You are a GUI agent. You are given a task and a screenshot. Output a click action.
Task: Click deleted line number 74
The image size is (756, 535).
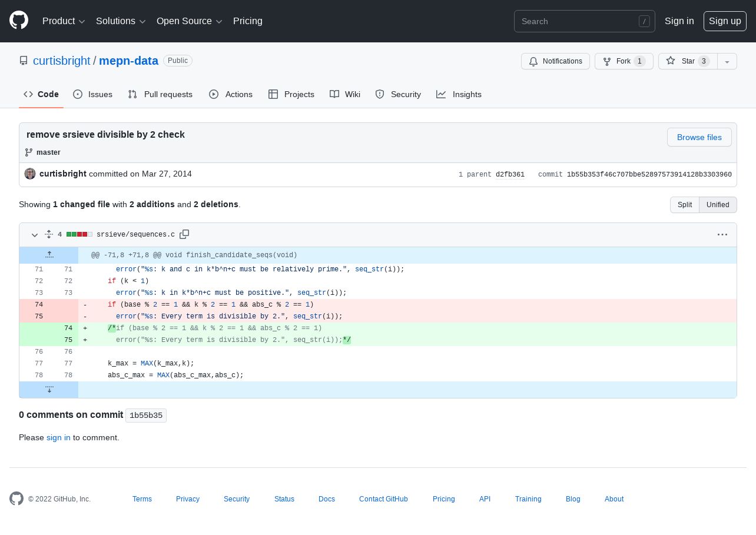tap(34, 305)
